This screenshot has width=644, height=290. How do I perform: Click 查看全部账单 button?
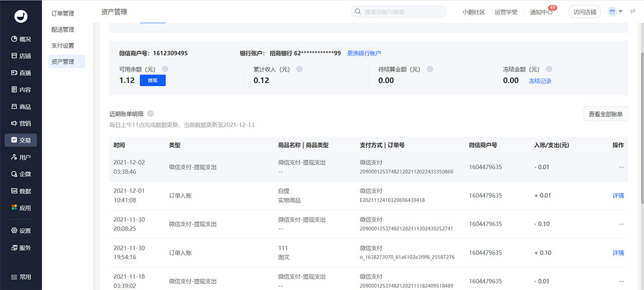[x=605, y=114]
